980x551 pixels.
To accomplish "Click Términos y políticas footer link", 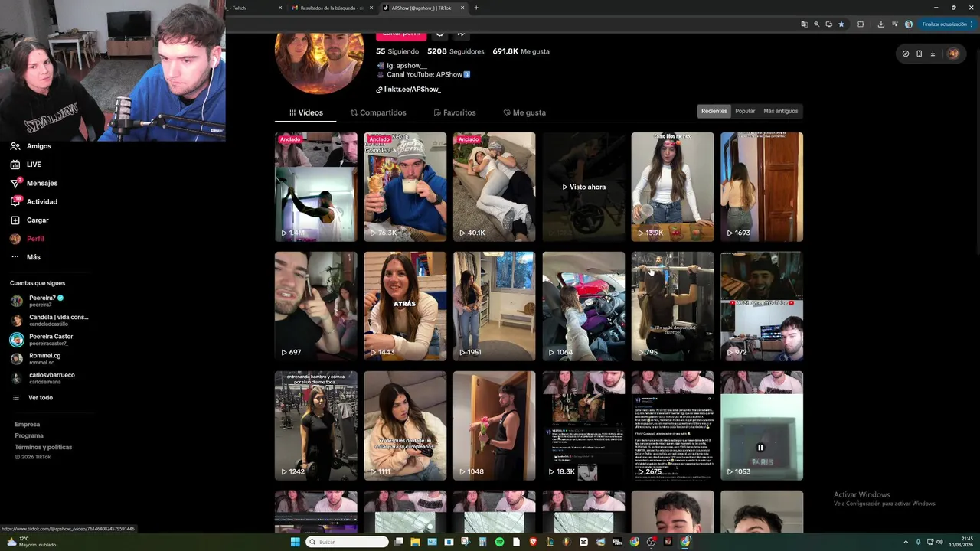I will point(43,447).
